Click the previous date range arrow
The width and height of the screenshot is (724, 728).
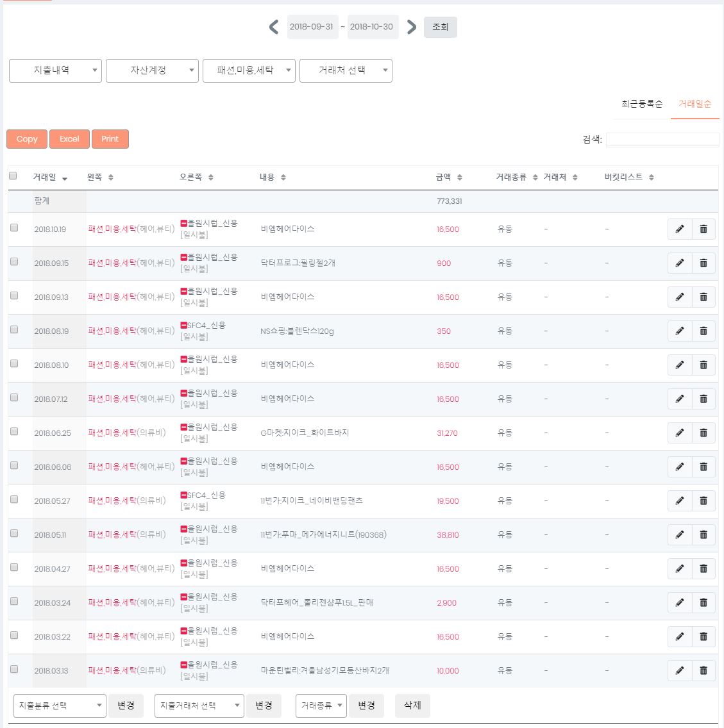[x=274, y=27]
